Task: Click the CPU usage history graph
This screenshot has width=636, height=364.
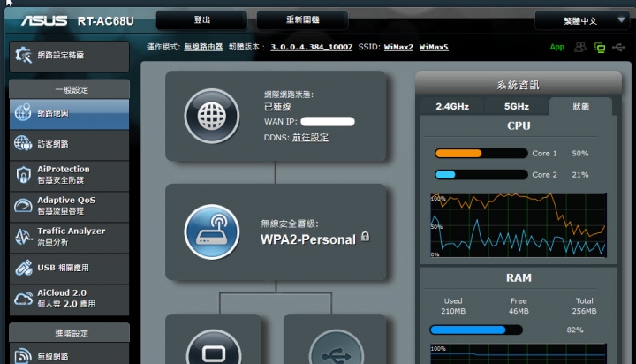Action: [x=519, y=225]
